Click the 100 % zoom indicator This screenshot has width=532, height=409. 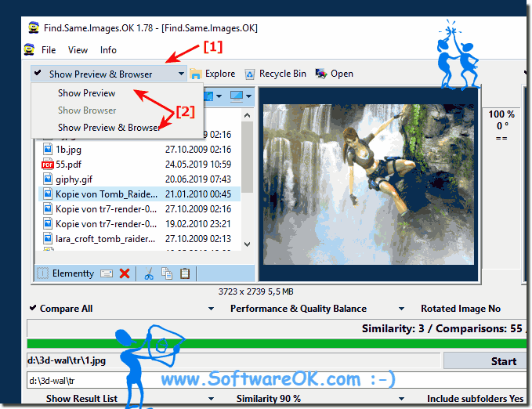tap(501, 114)
